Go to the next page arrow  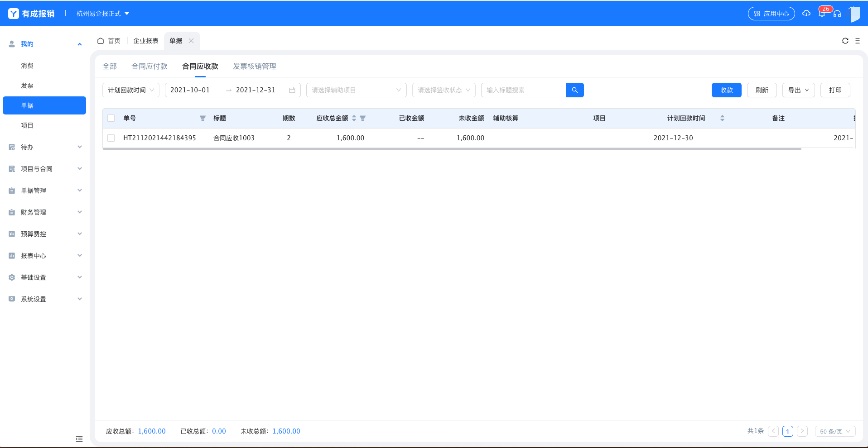click(802, 431)
